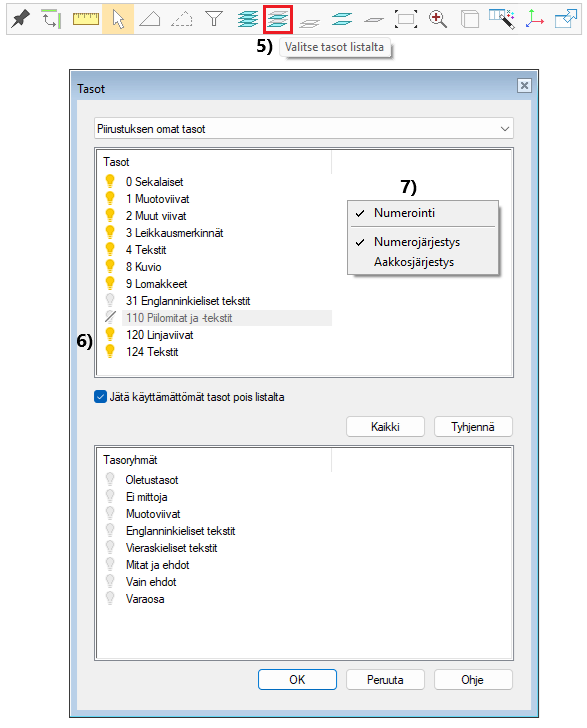
Task: Activate the arrow selection pointer tool
Action: click(118, 19)
